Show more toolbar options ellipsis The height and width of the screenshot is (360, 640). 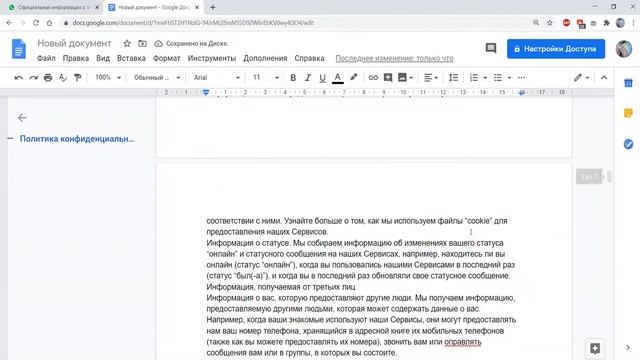pyautogui.click(x=521, y=78)
